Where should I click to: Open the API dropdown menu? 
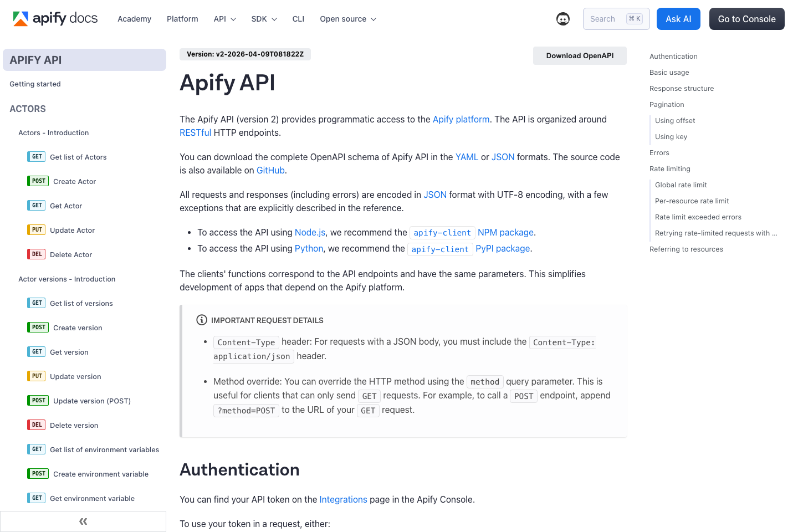(x=224, y=19)
